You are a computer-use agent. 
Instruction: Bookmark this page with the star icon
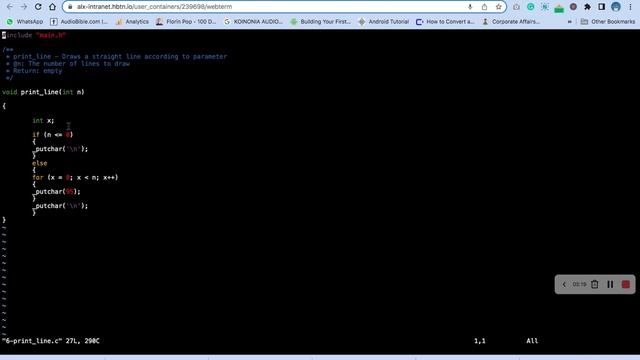pyautogui.click(x=498, y=7)
